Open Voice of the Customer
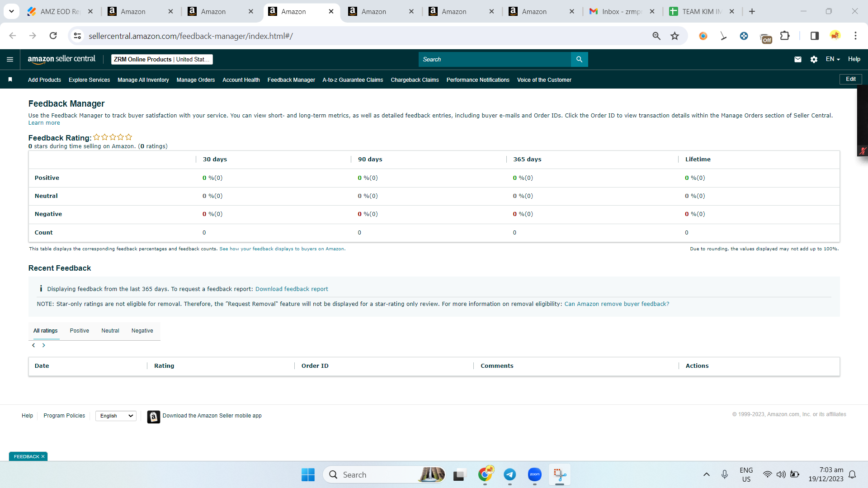The height and width of the screenshot is (488, 868). click(544, 80)
